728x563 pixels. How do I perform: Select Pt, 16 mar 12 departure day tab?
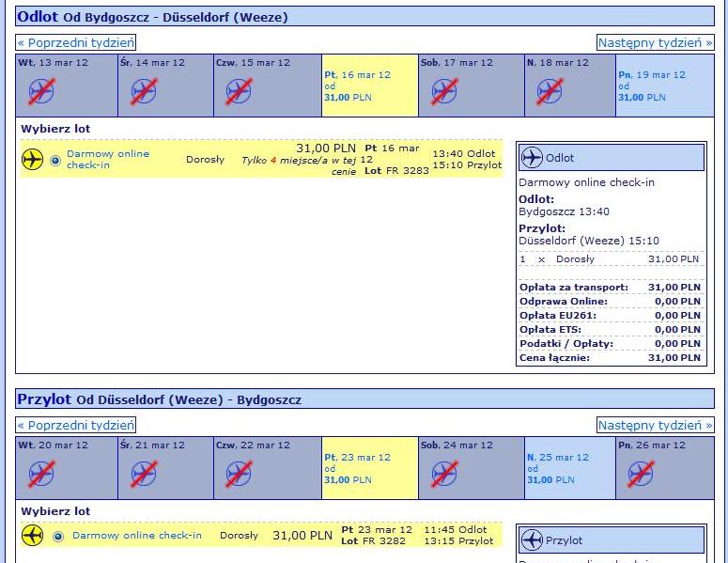370,86
